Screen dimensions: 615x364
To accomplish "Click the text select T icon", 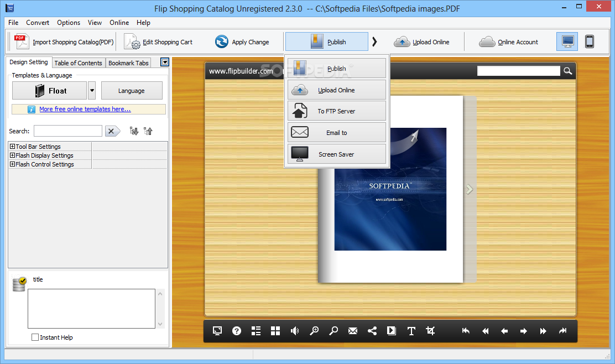I will pos(411,331).
